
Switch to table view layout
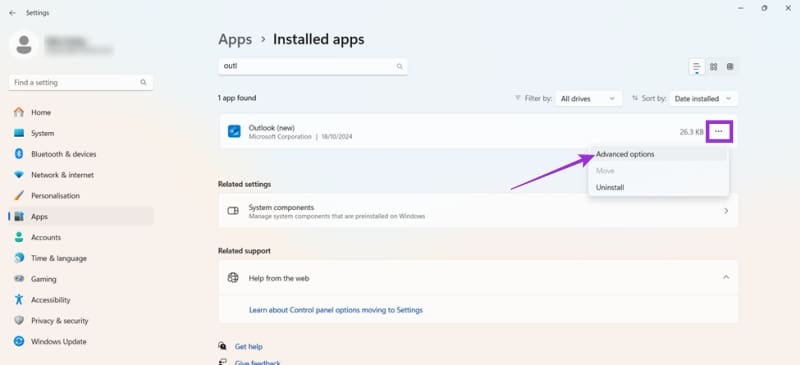(x=730, y=67)
